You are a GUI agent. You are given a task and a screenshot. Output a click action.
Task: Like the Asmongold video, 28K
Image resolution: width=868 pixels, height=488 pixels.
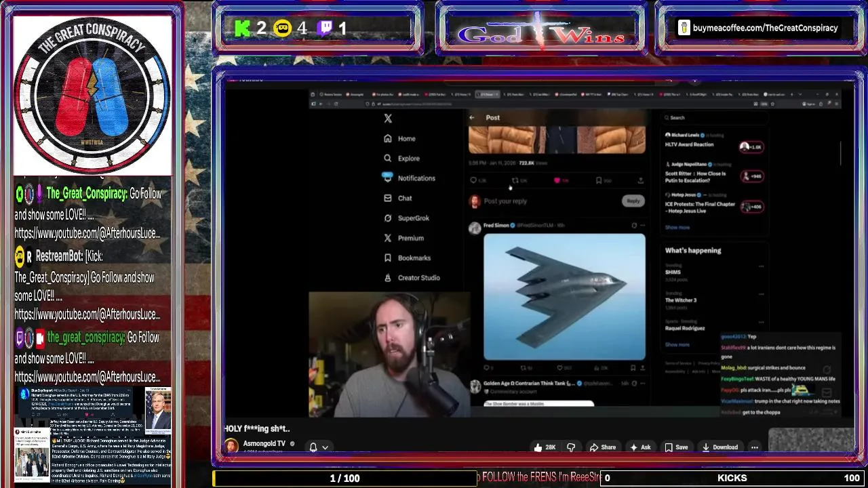[x=545, y=447]
